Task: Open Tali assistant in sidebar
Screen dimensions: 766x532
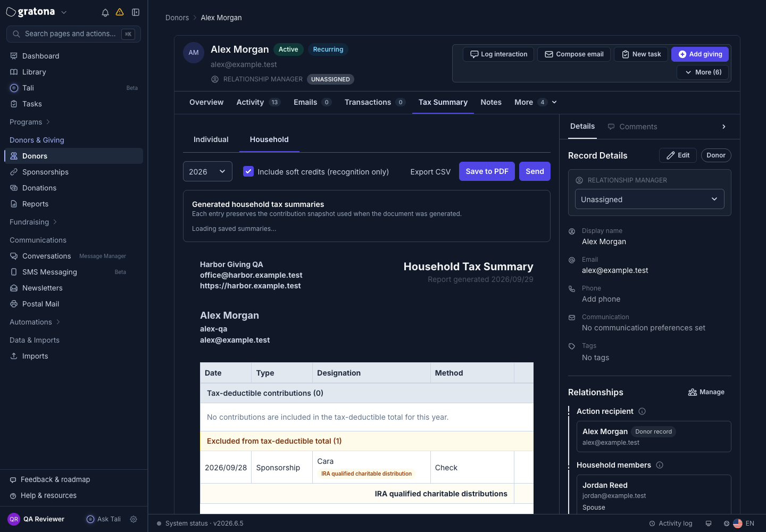Action: click(x=73, y=88)
